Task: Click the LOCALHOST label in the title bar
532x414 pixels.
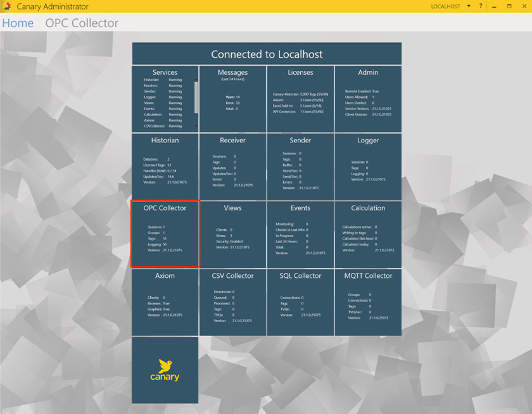Action: tap(445, 6)
